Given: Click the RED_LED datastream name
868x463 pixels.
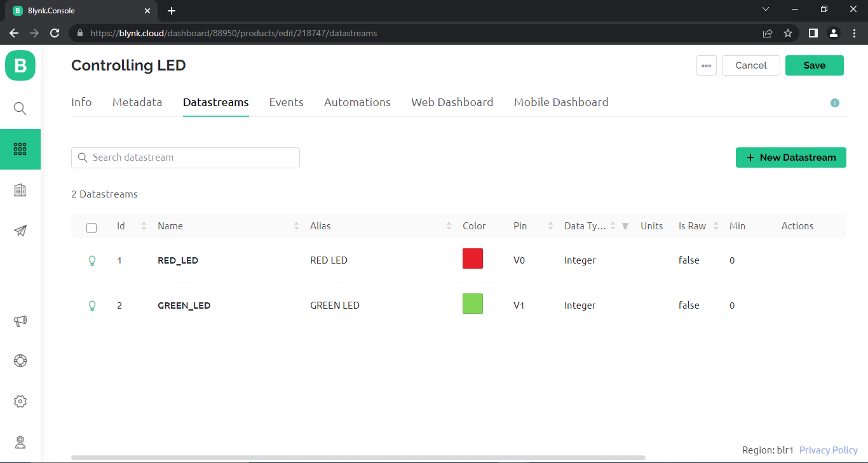Looking at the screenshot, I should pyautogui.click(x=178, y=260).
